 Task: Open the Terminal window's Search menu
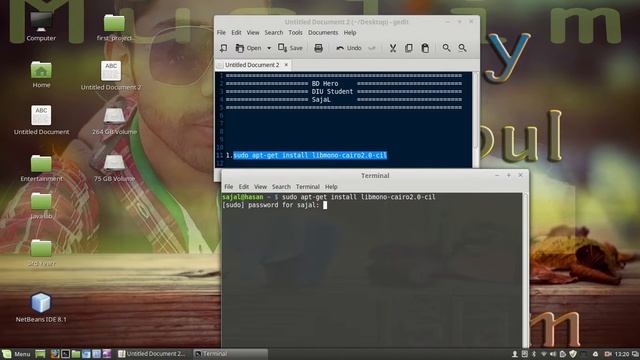(x=281, y=187)
